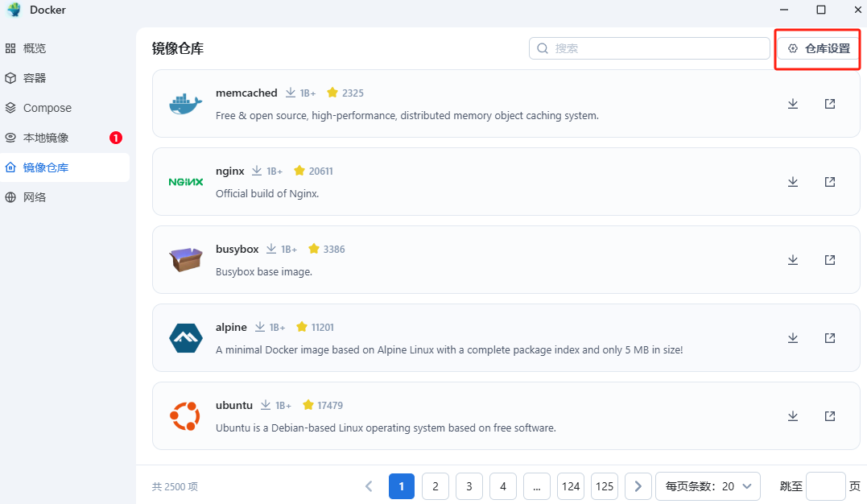The height and width of the screenshot is (504, 867).
Task: Expand the 每页条数 page size dropdown
Action: (x=708, y=486)
